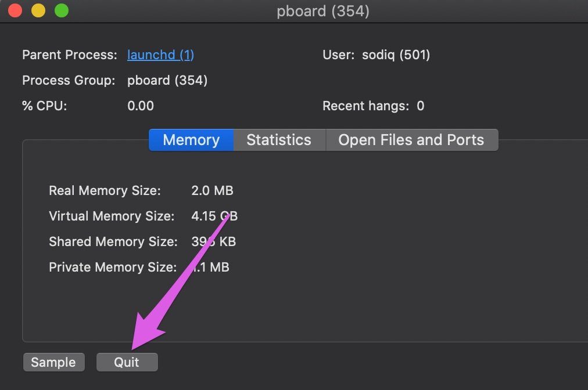Click the % CPU reading of 0.00
The width and height of the screenshot is (588, 390).
[140, 106]
